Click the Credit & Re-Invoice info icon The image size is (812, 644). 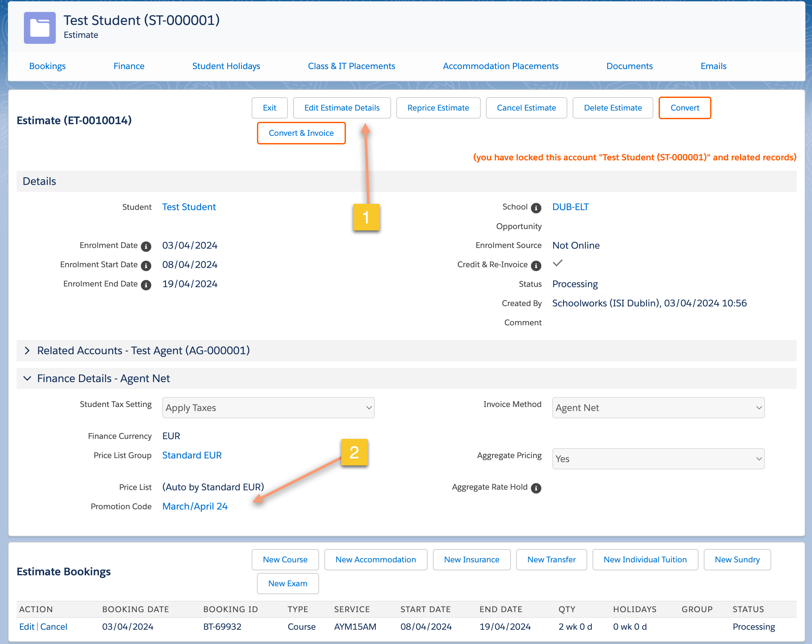click(536, 266)
